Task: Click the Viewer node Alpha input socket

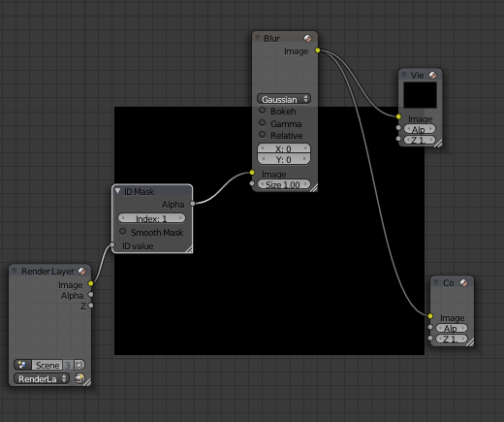Action: click(398, 128)
